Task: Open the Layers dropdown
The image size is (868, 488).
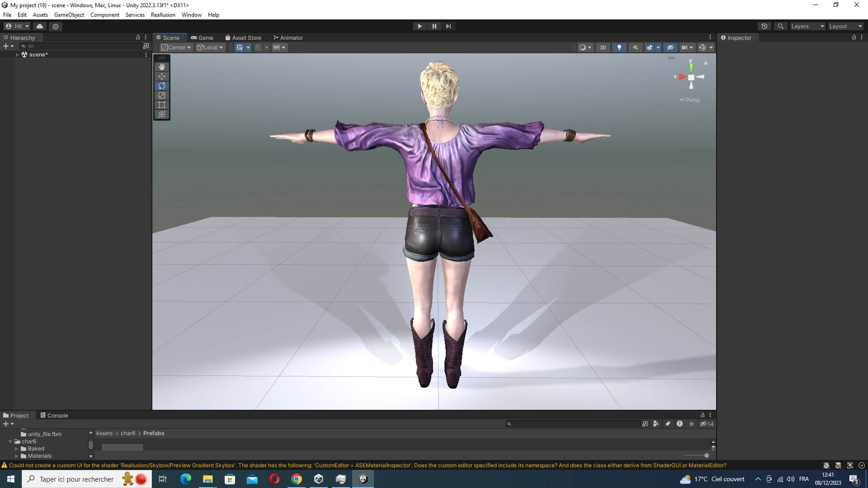Action: point(807,26)
